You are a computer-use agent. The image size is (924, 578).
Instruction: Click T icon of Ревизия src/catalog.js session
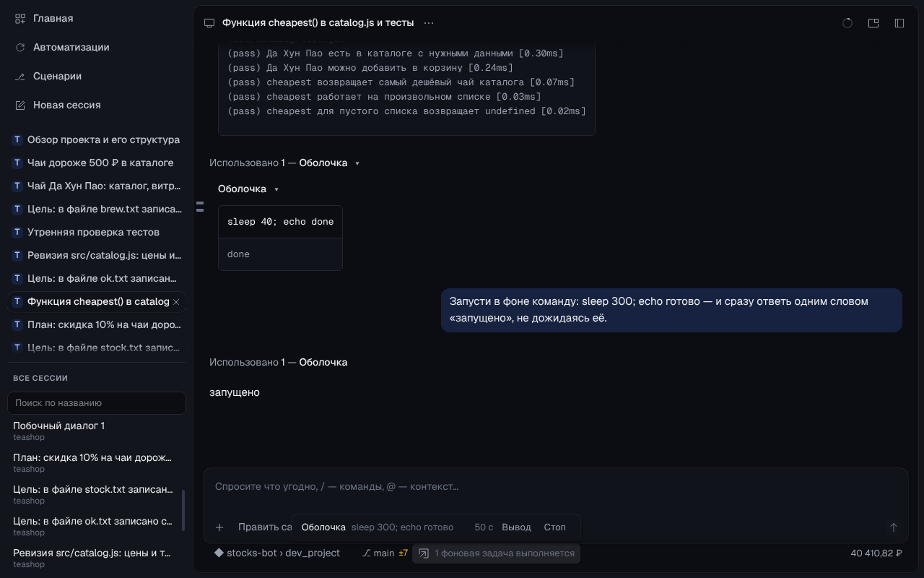17,255
